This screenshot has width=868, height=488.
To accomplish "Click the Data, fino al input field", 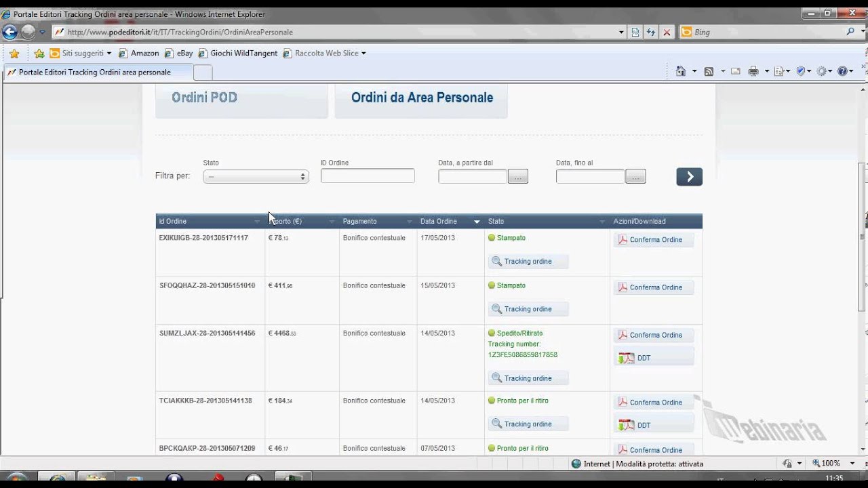I will (590, 176).
